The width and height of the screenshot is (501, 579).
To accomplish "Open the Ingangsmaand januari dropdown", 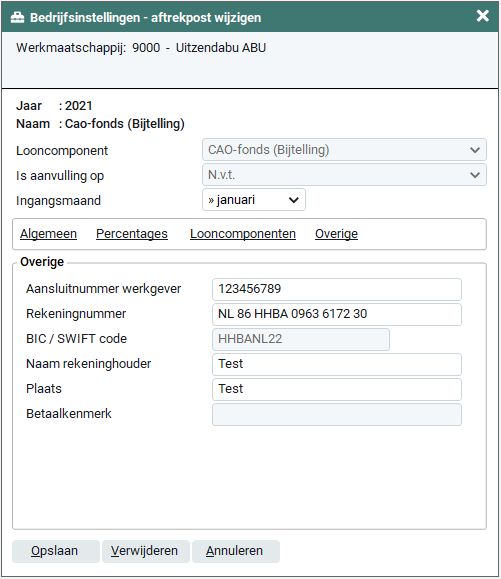I will point(254,200).
